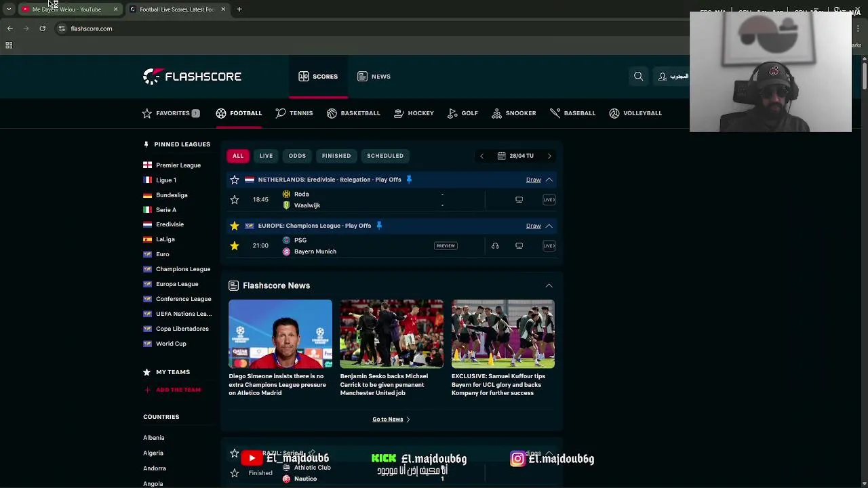The image size is (868, 488).
Task: Click the address bar flashscore.com
Action: [92, 28]
